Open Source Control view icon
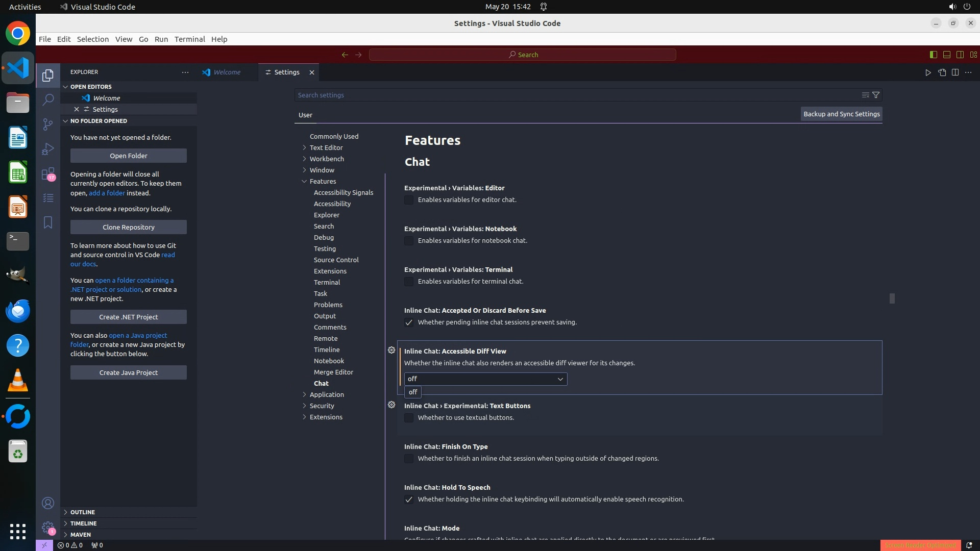980x551 pixels. (x=48, y=124)
